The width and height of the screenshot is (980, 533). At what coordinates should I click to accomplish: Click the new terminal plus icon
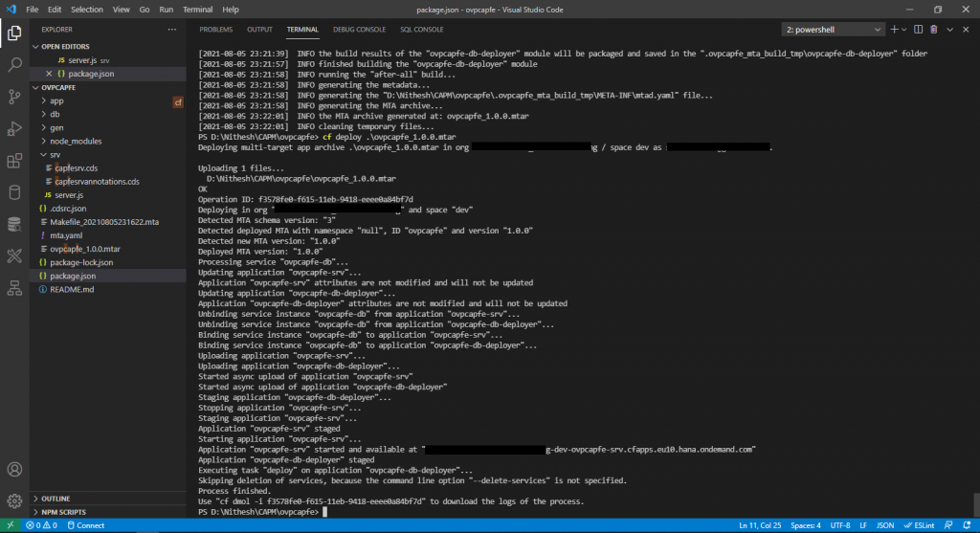click(x=894, y=30)
